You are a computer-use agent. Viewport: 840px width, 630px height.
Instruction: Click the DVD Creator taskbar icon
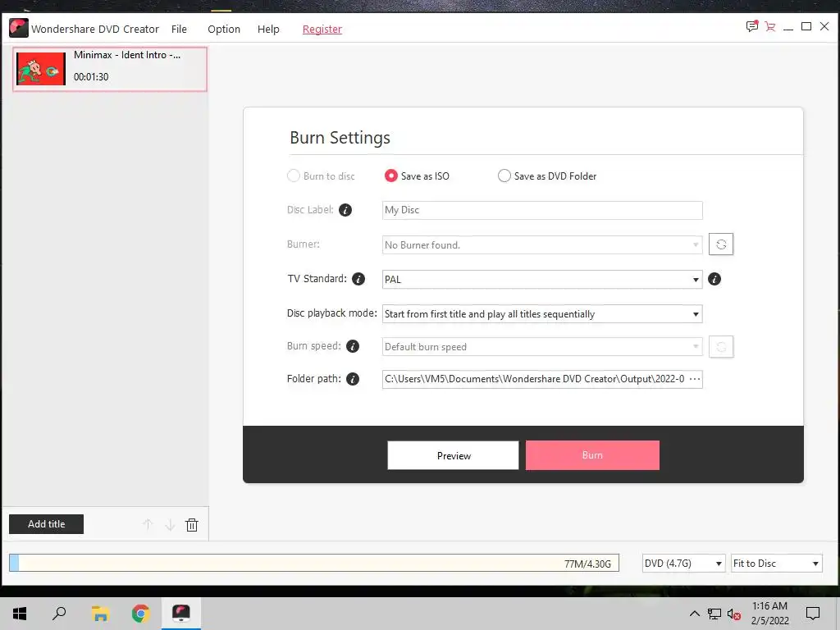[181, 614]
